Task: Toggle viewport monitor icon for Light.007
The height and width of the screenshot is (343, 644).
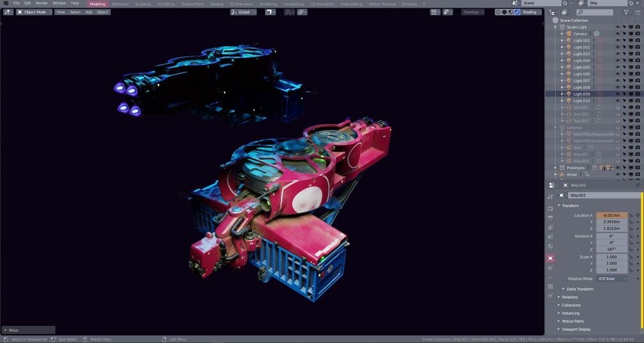Action: click(631, 81)
